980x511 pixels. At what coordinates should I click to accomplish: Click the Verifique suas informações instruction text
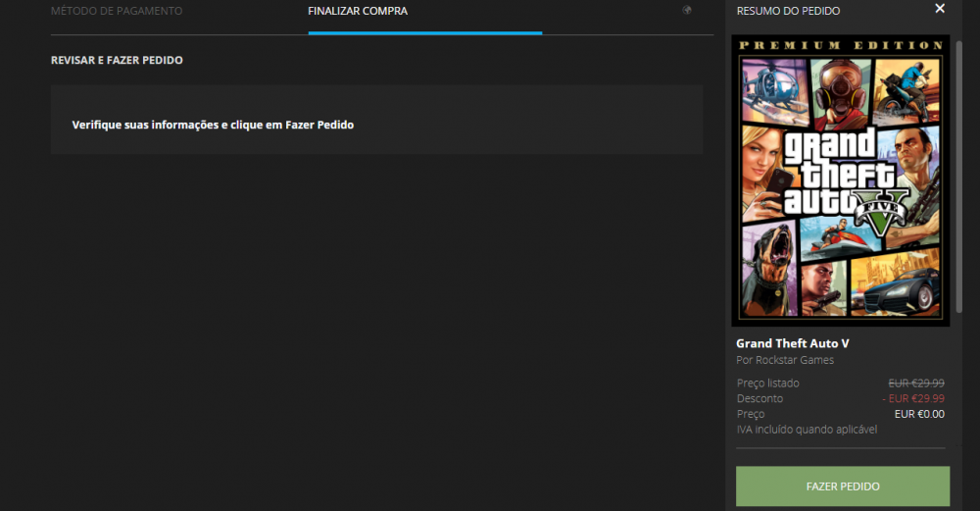[213, 125]
